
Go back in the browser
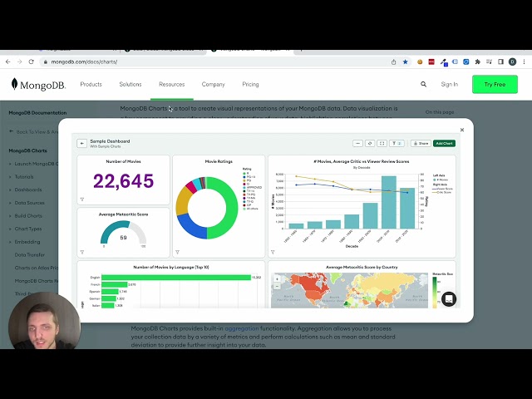pyautogui.click(x=8, y=62)
